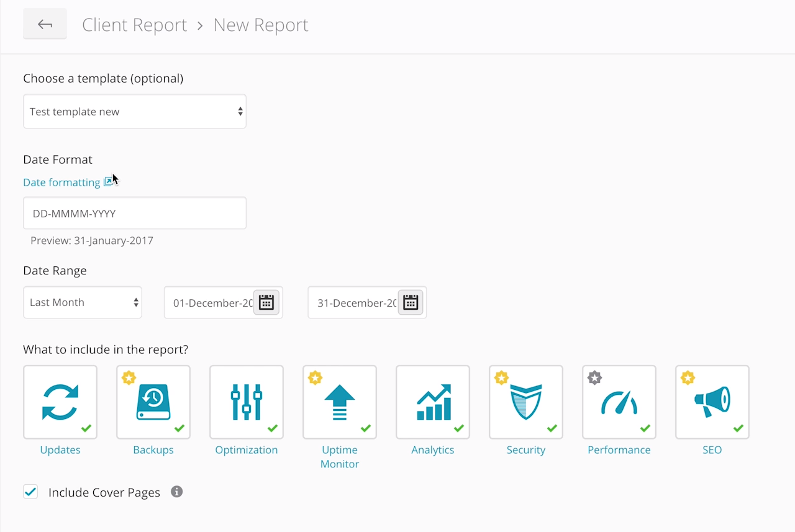
Task: Click the Updates refresh icon tile
Action: click(x=60, y=402)
